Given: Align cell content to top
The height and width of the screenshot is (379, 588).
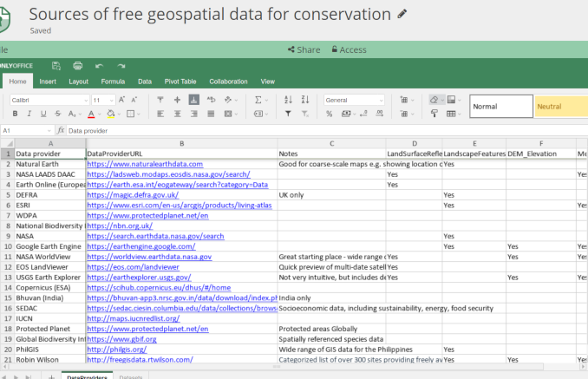Looking at the screenshot, I should (x=160, y=100).
